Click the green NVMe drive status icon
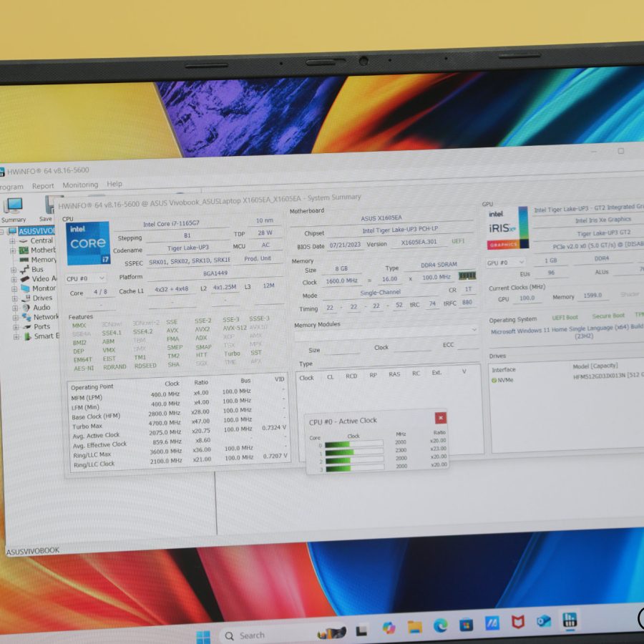 (x=494, y=381)
